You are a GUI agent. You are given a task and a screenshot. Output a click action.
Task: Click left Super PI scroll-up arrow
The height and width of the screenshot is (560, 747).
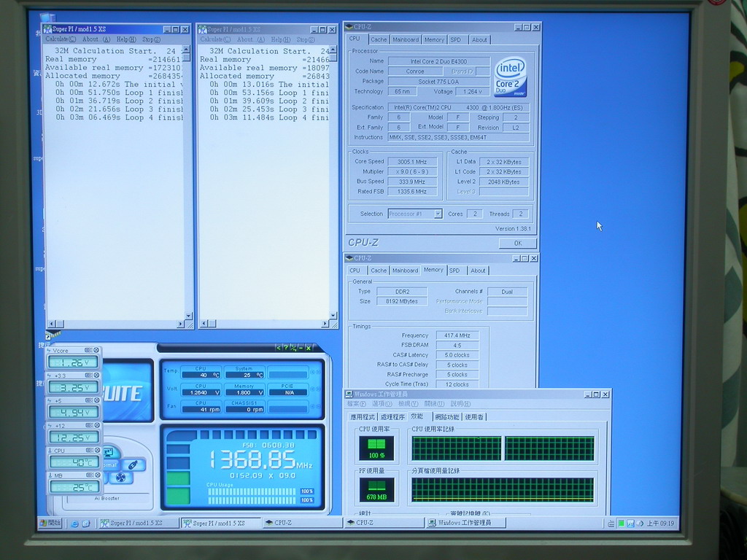186,50
